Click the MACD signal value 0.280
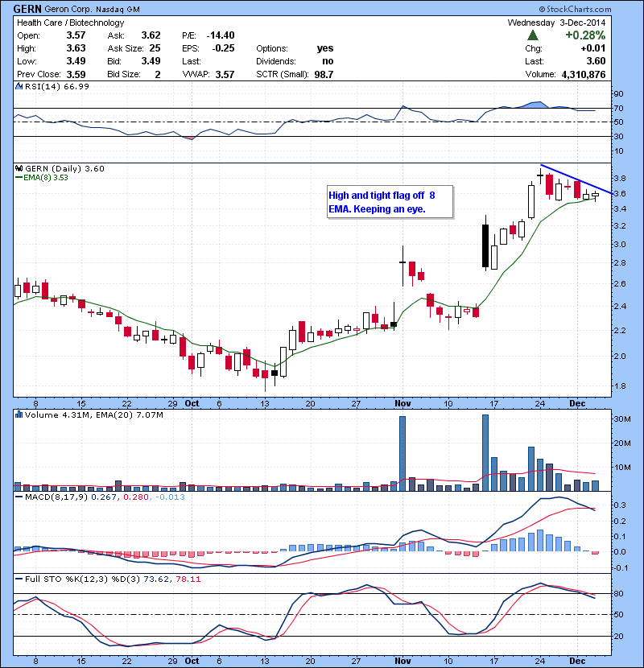The image size is (644, 668). pyautogui.click(x=136, y=497)
